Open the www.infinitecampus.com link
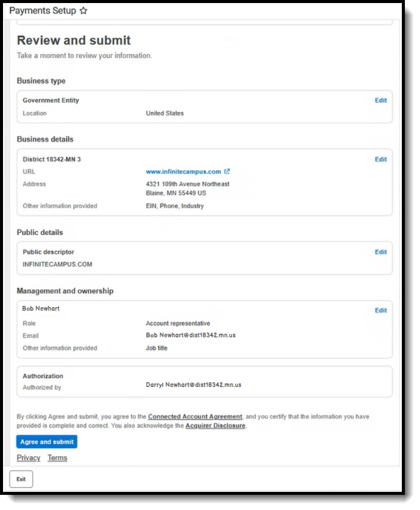420x510 pixels. tap(183, 172)
